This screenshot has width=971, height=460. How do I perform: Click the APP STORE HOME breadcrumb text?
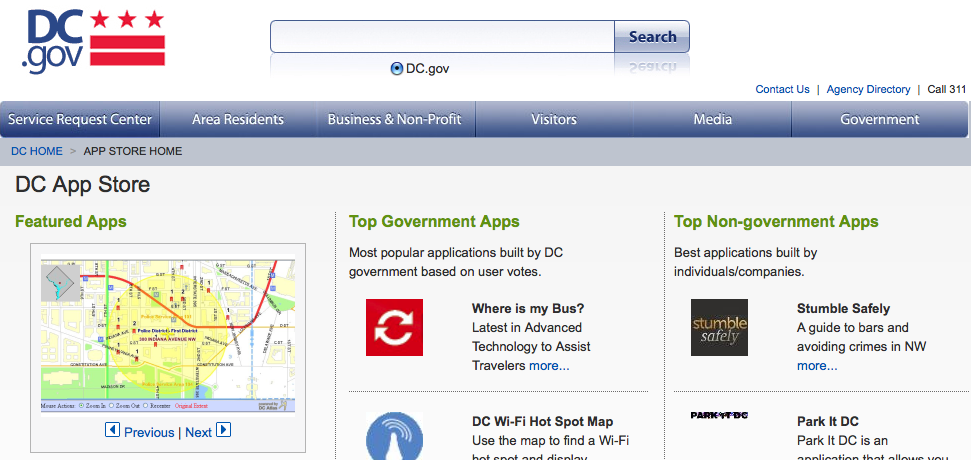(x=133, y=151)
